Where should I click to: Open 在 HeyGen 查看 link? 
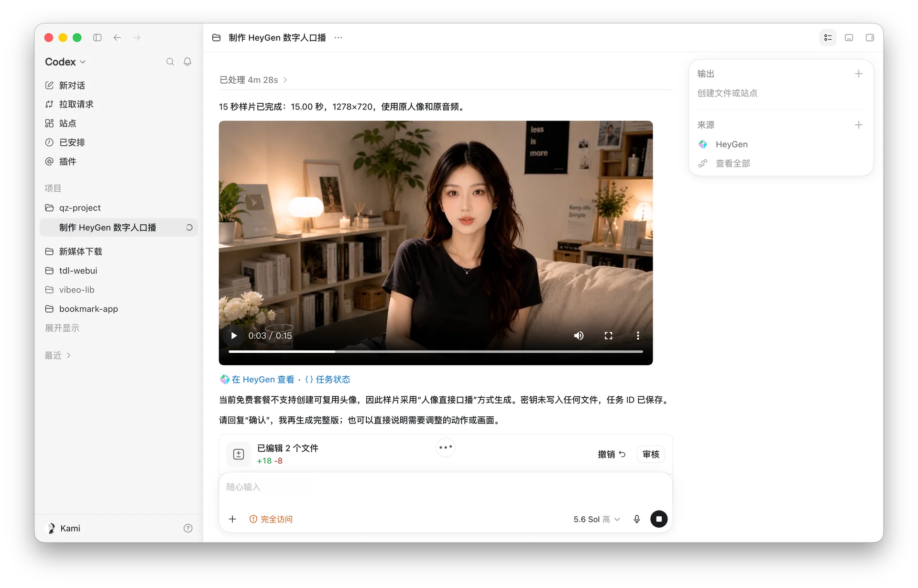tap(257, 380)
